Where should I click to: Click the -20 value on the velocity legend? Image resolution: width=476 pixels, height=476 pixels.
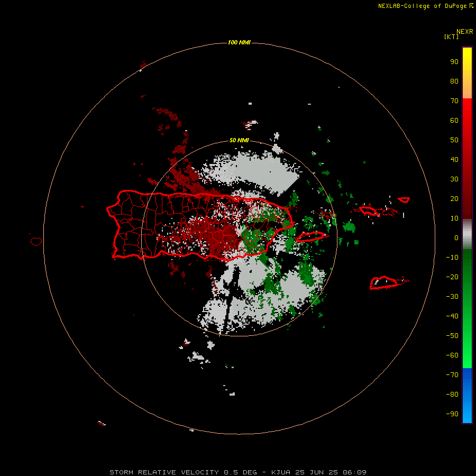pyautogui.click(x=452, y=277)
